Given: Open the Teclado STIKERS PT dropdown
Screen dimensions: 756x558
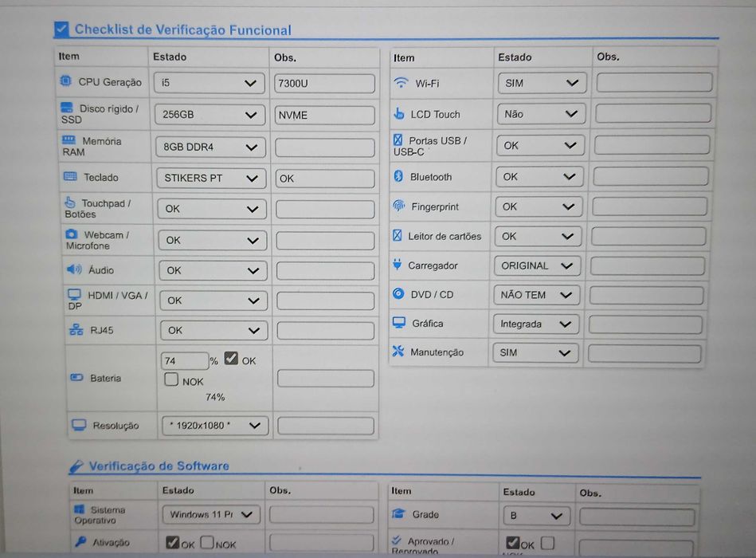Looking at the screenshot, I should (212, 178).
